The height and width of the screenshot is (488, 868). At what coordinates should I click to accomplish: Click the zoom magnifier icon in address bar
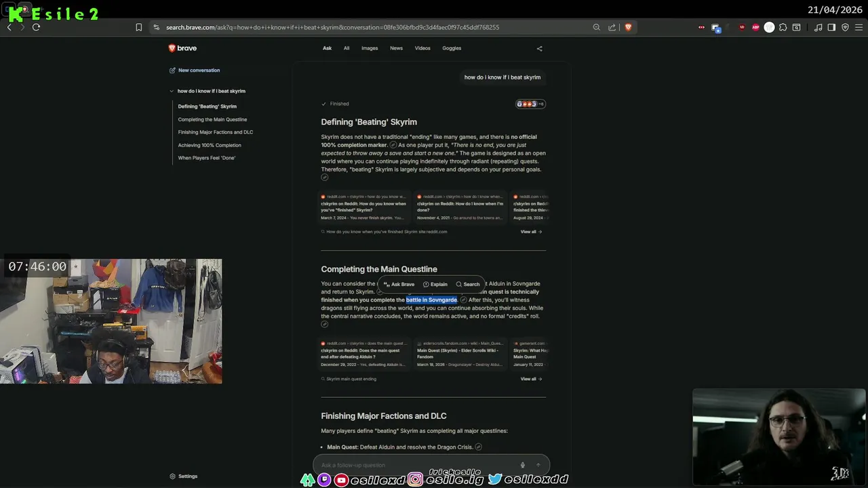coord(596,27)
